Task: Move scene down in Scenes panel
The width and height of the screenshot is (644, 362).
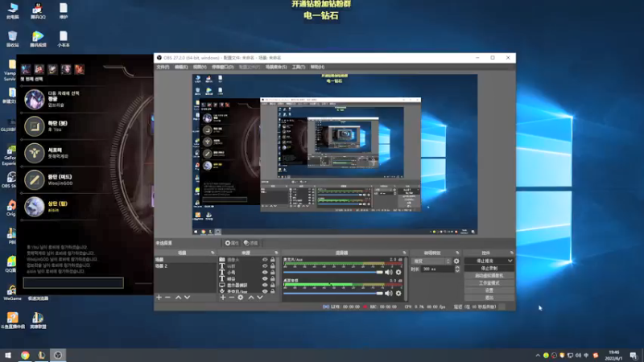Action: 188,297
